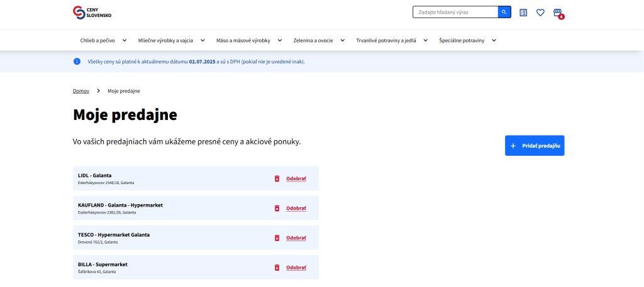
Task: Open my stores icon with badge 4
Action: (x=558, y=13)
